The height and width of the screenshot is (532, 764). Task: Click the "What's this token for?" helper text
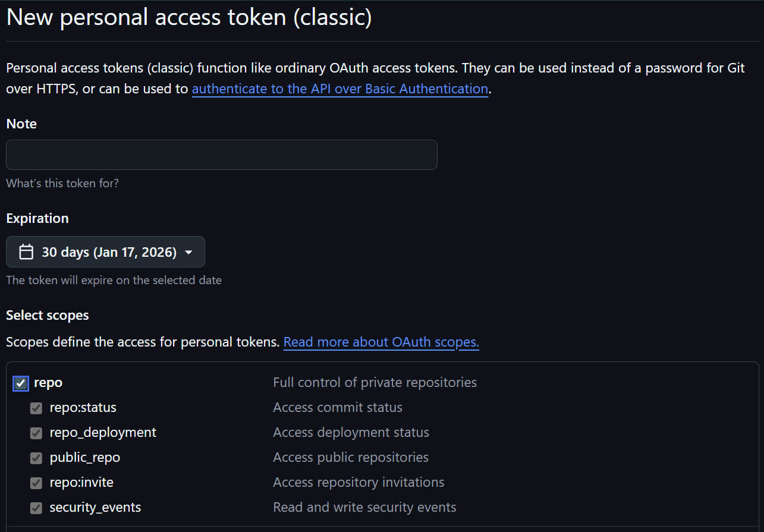coord(62,183)
